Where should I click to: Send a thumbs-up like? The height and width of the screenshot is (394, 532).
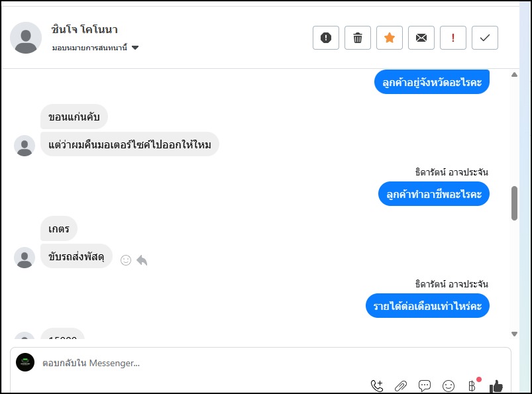pyautogui.click(x=496, y=385)
